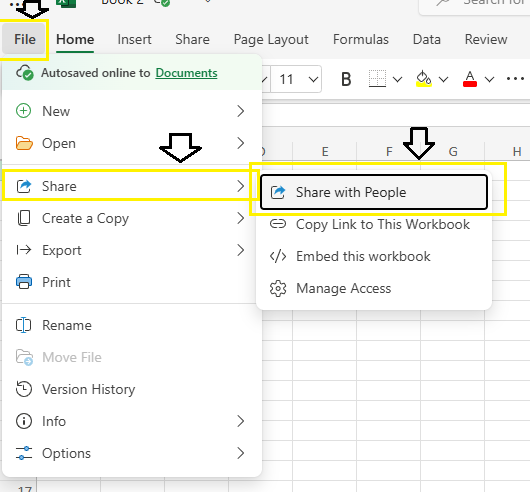Select Share with People
The height and width of the screenshot is (492, 530).
(x=374, y=192)
